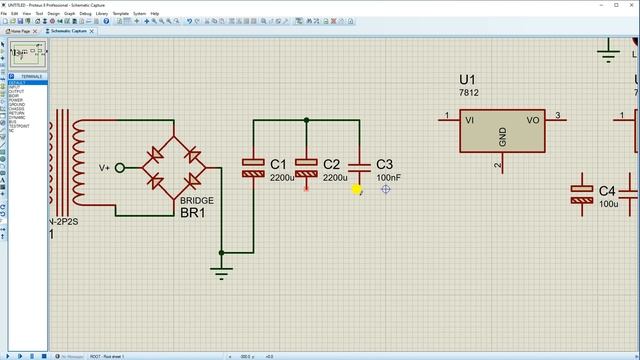Click the No Messages status indicator
Screen dimensions: 640x360
click(x=69, y=356)
